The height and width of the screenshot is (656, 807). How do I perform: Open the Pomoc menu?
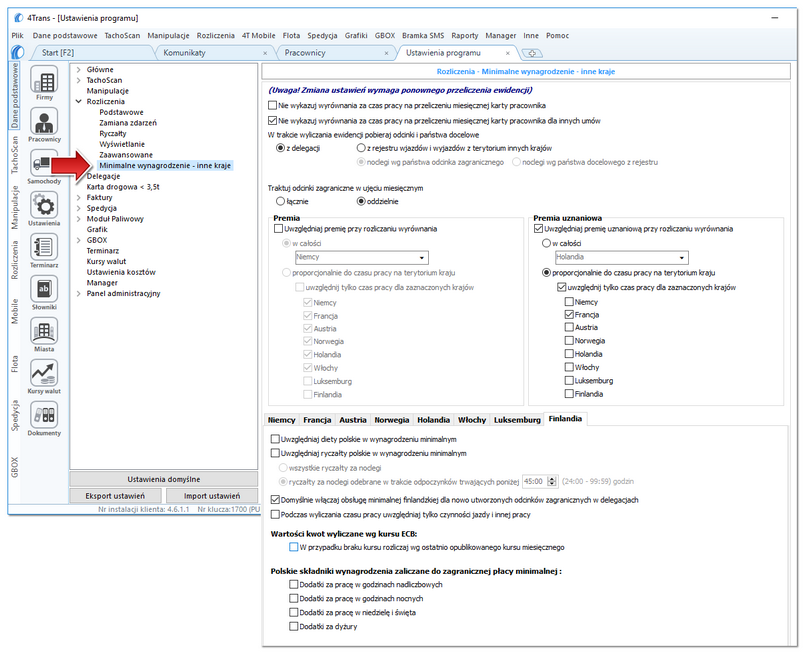[x=557, y=36]
